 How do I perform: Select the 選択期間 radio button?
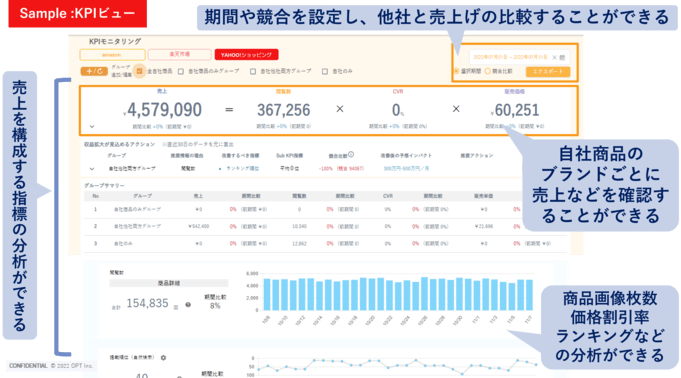456,71
